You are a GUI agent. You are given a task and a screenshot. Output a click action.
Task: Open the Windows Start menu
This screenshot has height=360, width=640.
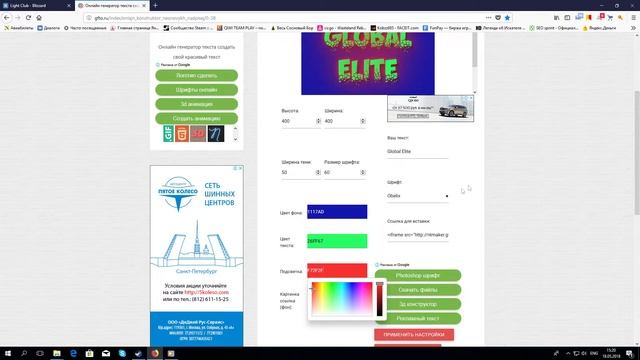(x=7, y=353)
